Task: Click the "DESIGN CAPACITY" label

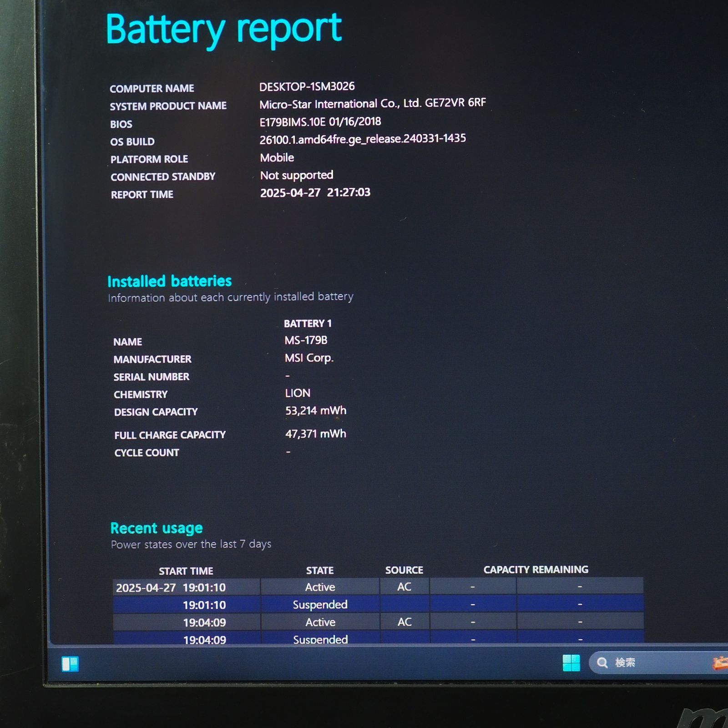Action: (156, 412)
